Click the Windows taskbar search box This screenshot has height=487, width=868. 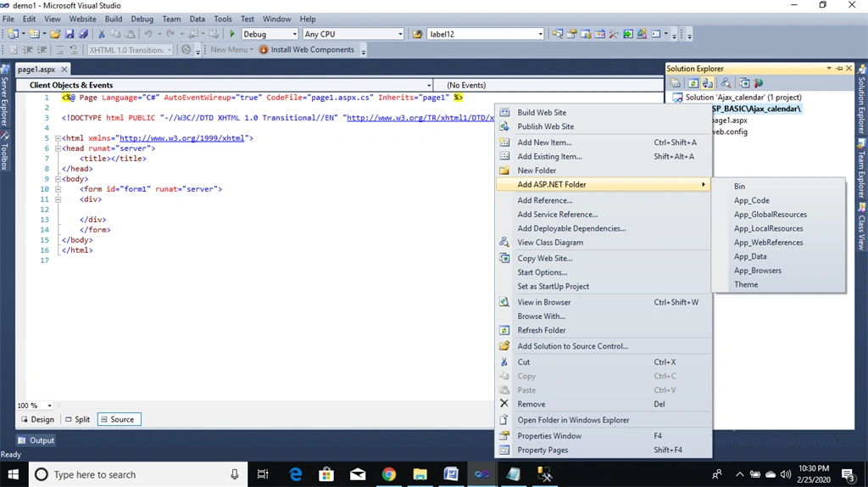tap(136, 475)
